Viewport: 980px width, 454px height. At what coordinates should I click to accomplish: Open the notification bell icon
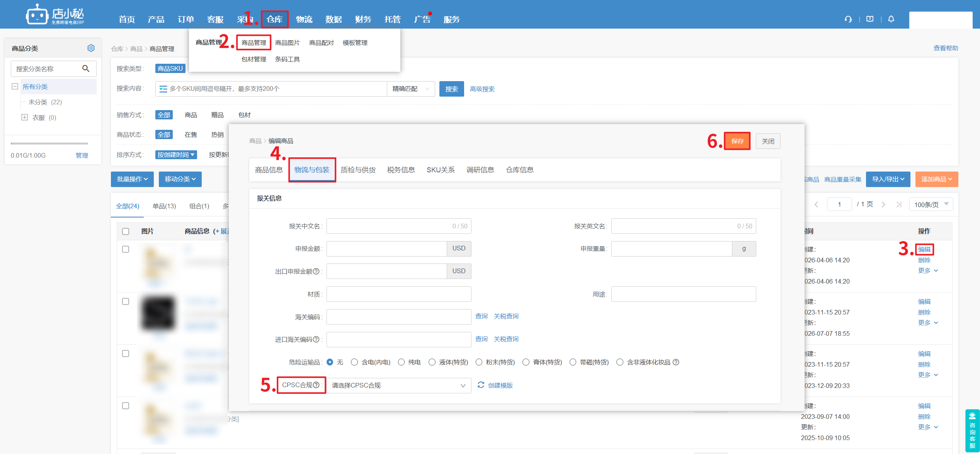point(891,19)
